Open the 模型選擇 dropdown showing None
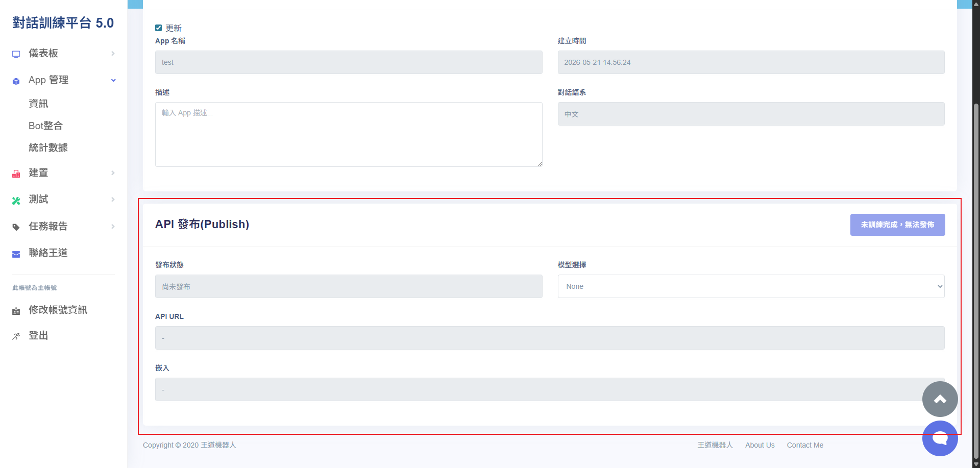The height and width of the screenshot is (468, 980). [x=751, y=286]
